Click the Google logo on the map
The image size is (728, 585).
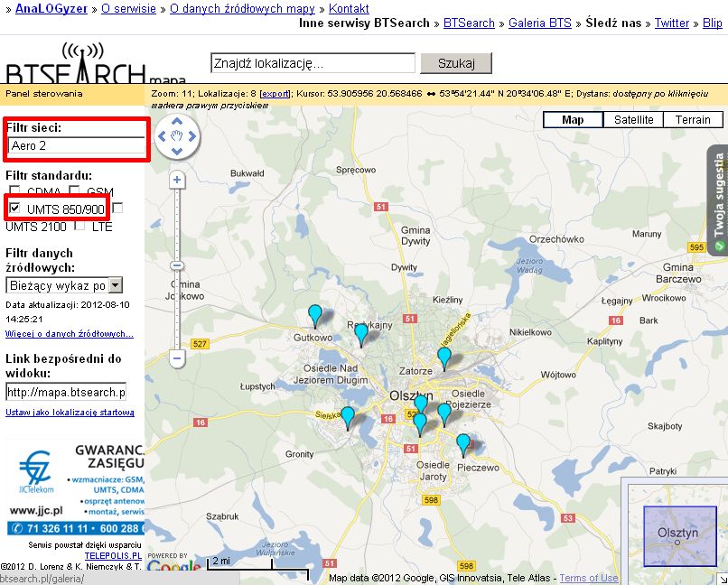click(174, 567)
